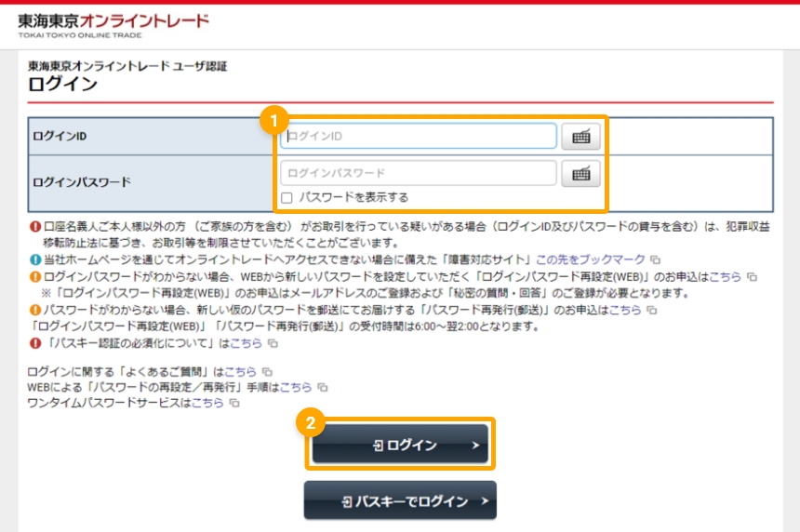Viewport: 800px width, 532px height.
Task: Click the ログインID row label
Action: coord(60,136)
